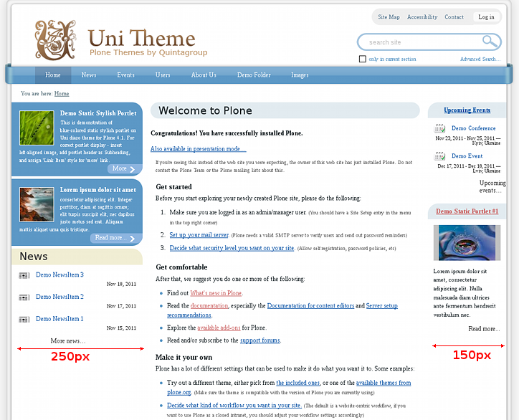This screenshot has width=519, height=420.
Task: Open the Home navigation tab
Action: click(53, 75)
